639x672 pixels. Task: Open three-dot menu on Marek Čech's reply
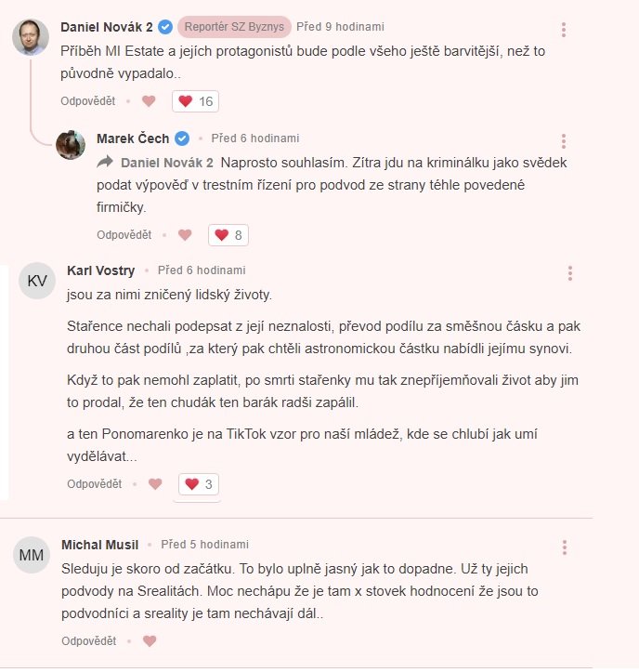[563, 141]
